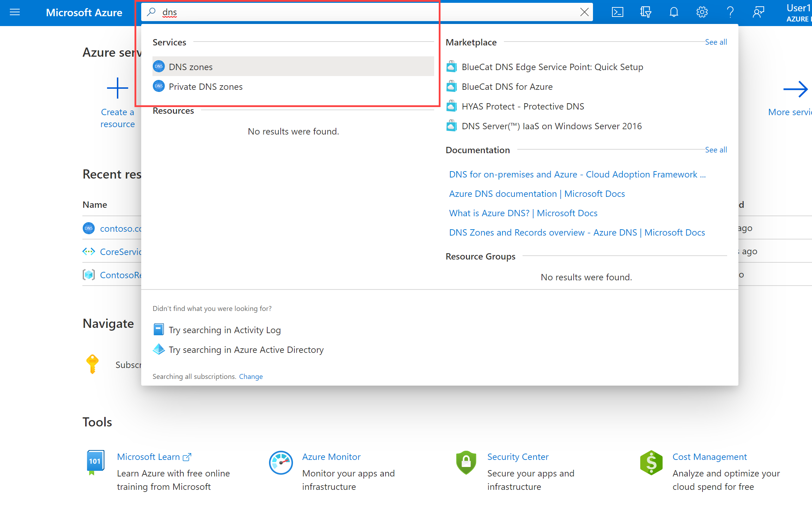This screenshot has width=812, height=524.
Task: Select DNS zones under Services
Action: point(190,67)
